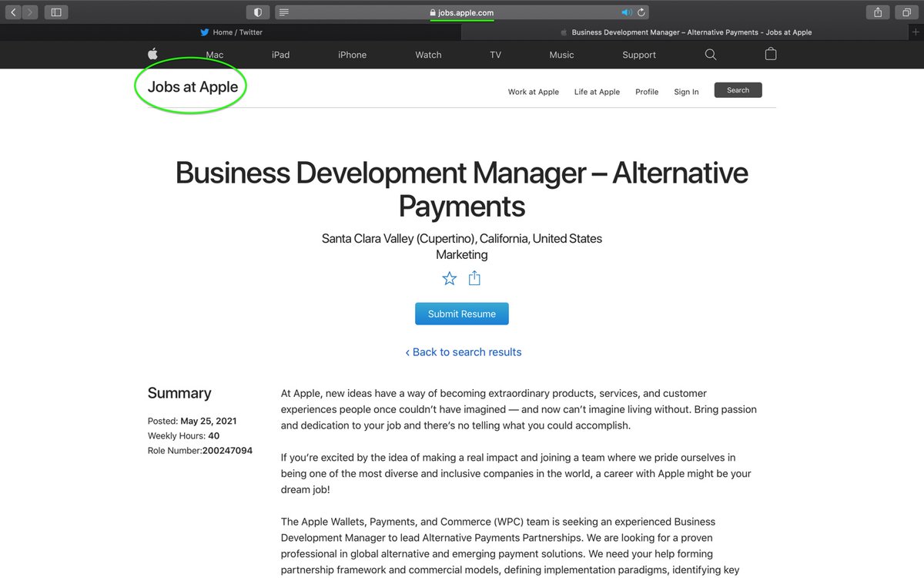924x578 pixels.
Task: Show the Safari sidebar
Action: (x=56, y=12)
